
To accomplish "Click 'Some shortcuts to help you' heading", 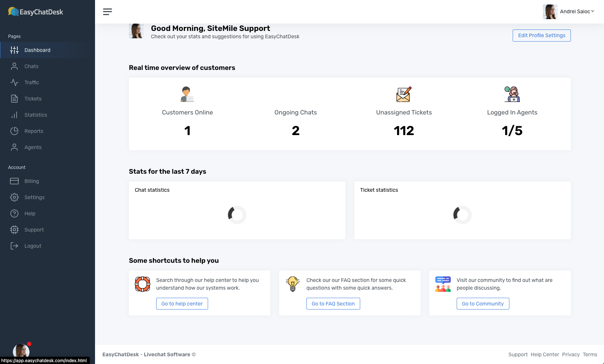I will click(174, 261).
